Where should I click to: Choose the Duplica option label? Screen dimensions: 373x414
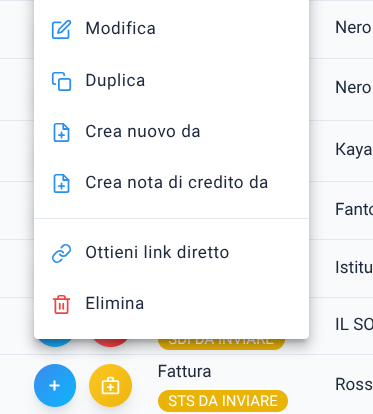click(115, 81)
